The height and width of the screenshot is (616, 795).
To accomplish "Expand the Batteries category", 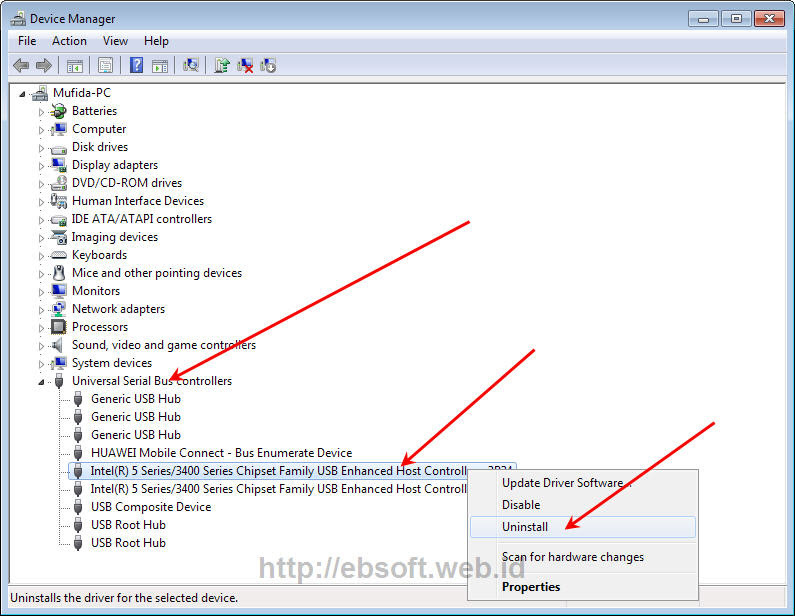I will pyautogui.click(x=41, y=112).
